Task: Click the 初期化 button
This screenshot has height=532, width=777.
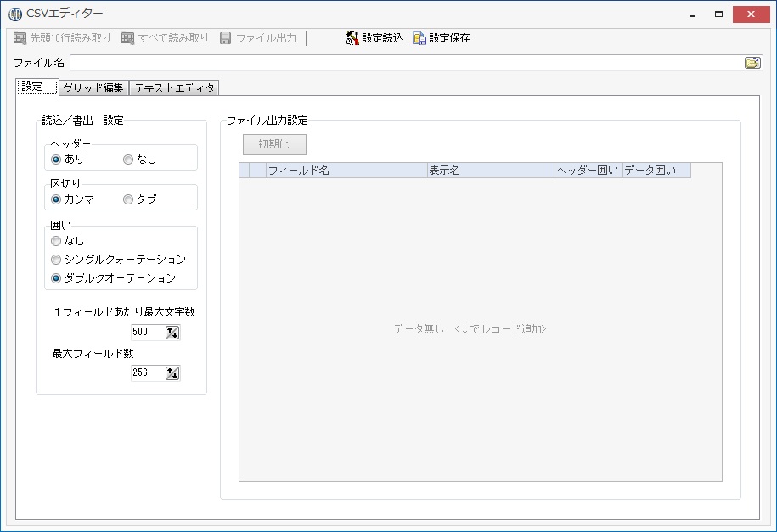Action: click(274, 144)
